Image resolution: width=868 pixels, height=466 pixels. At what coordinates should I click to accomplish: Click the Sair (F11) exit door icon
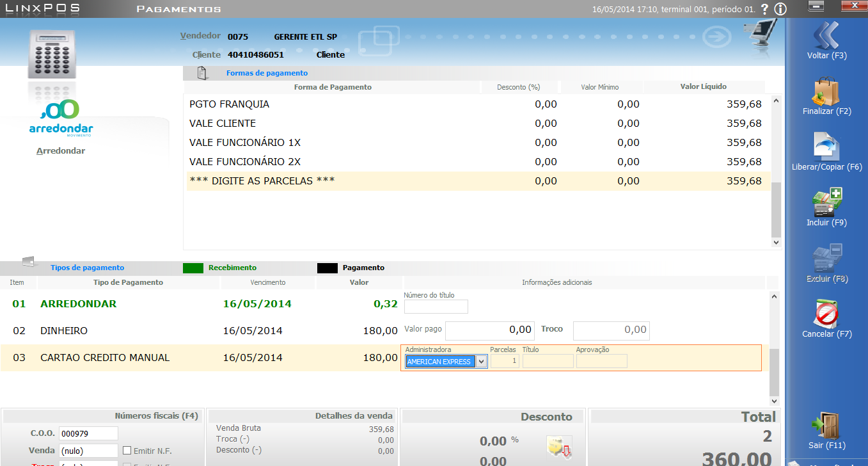[826, 426]
